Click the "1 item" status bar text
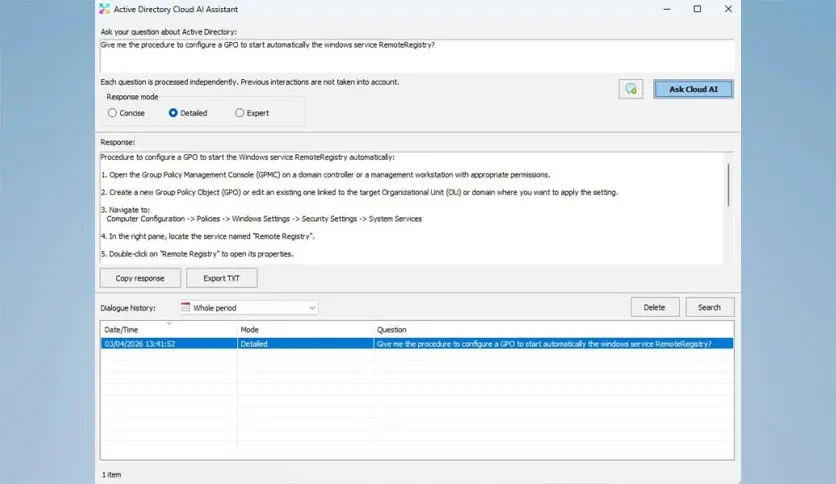The width and height of the screenshot is (836, 484). [x=111, y=474]
